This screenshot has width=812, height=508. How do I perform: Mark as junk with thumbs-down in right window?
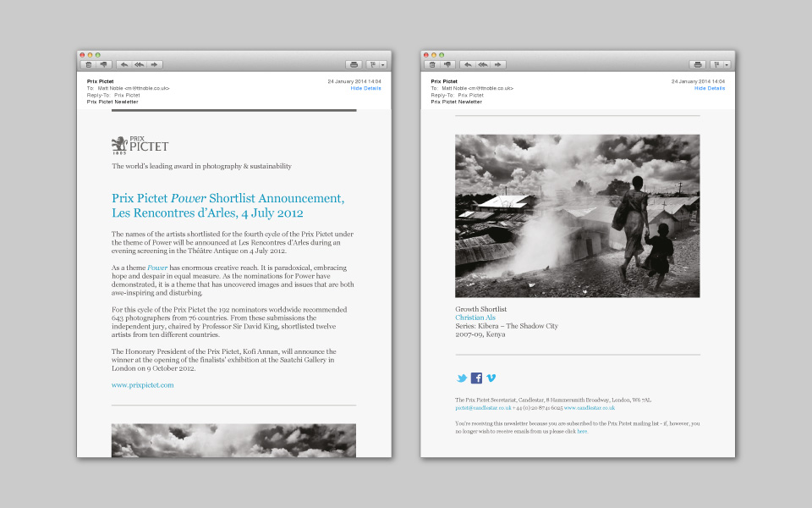pyautogui.click(x=448, y=65)
